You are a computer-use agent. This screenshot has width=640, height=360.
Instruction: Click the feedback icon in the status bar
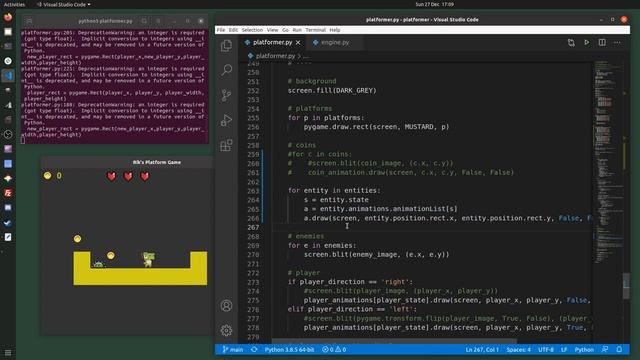click(605, 349)
